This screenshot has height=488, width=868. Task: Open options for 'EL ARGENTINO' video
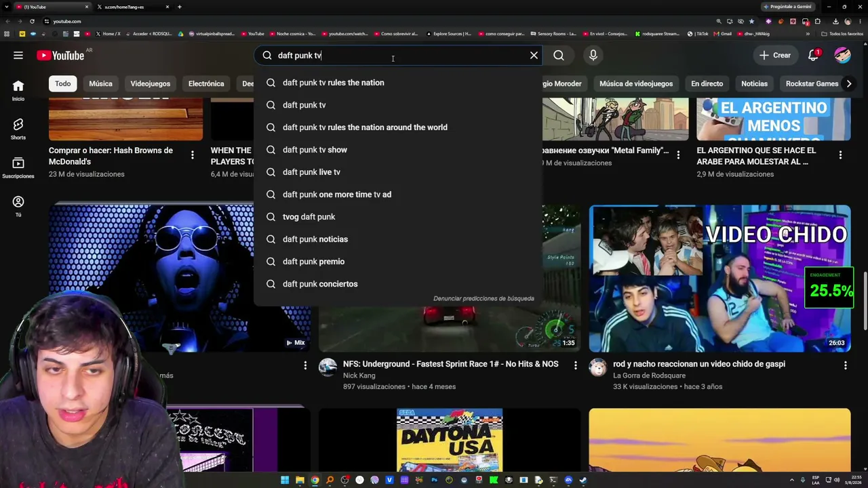coord(840,155)
